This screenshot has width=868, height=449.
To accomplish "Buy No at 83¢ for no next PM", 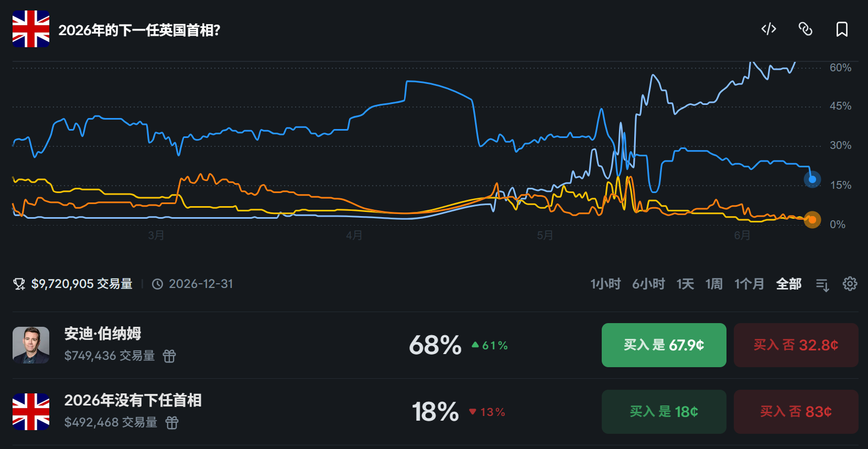I will pos(796,412).
